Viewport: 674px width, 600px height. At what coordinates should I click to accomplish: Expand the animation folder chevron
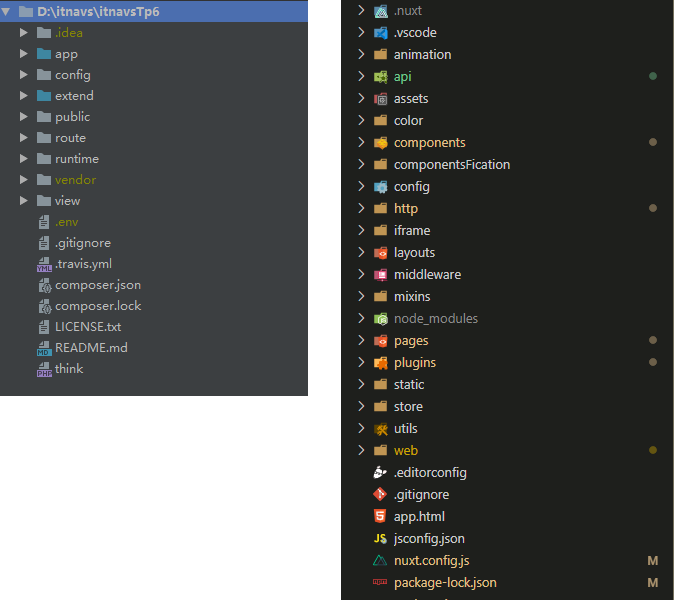tap(361, 54)
